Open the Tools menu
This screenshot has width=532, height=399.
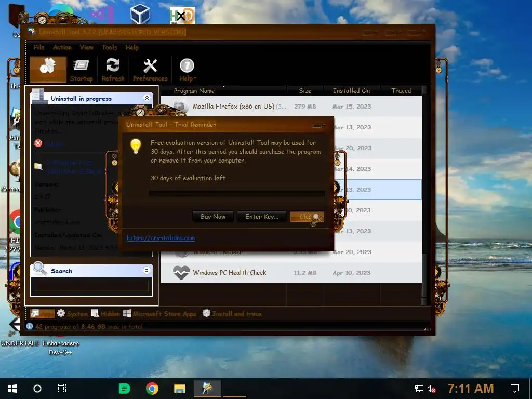(x=110, y=47)
